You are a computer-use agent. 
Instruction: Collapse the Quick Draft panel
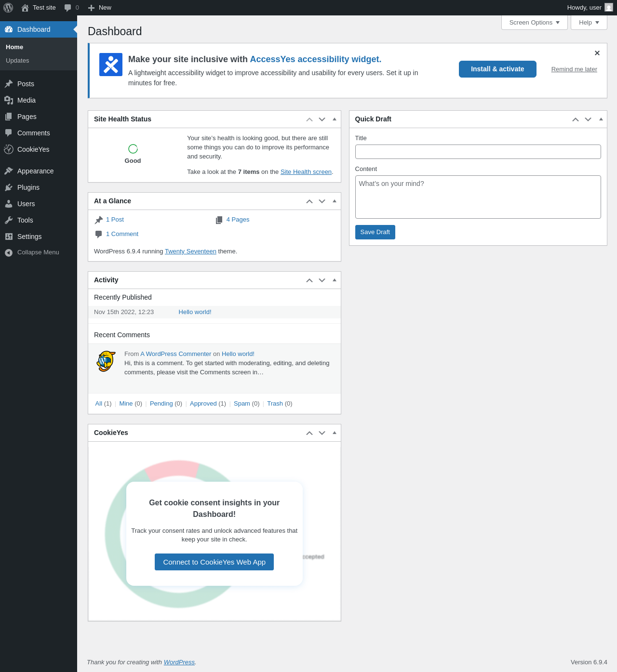coord(601,119)
